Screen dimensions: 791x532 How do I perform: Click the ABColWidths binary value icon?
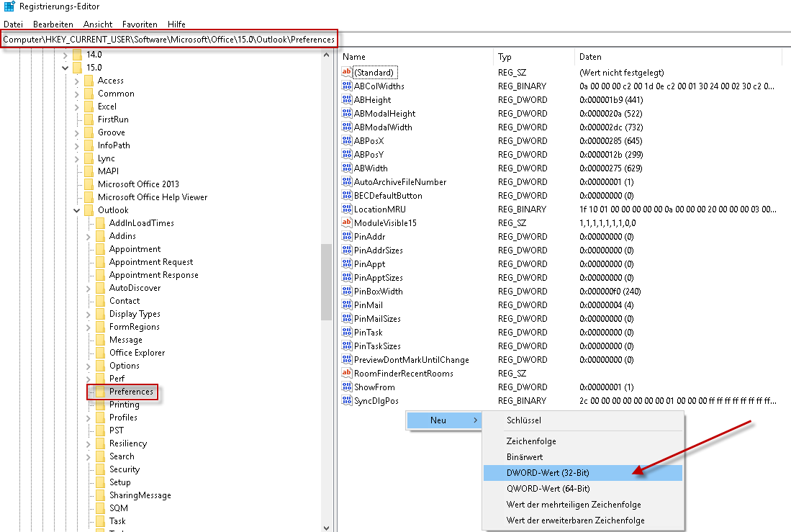(347, 86)
